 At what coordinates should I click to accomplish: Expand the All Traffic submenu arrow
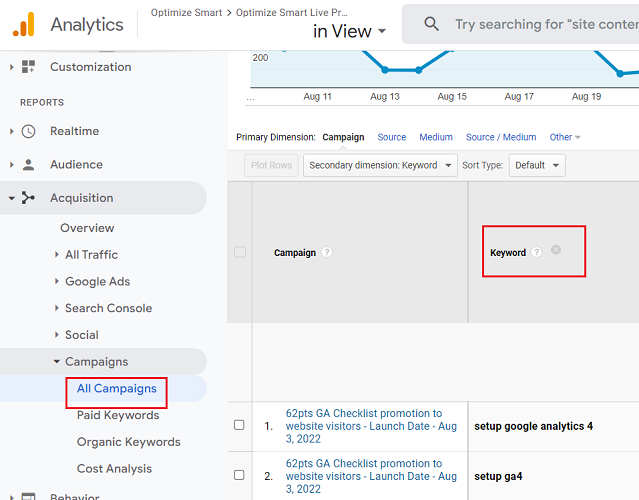57,254
